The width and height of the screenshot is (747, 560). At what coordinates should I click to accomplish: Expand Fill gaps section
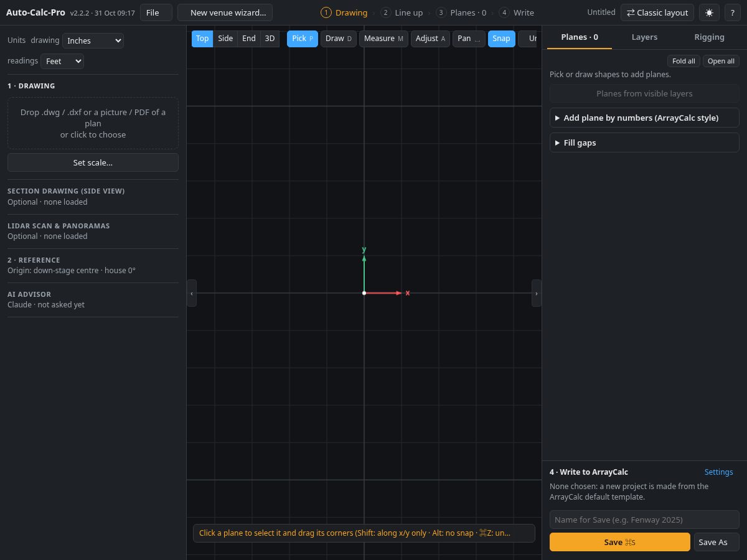[644, 142]
